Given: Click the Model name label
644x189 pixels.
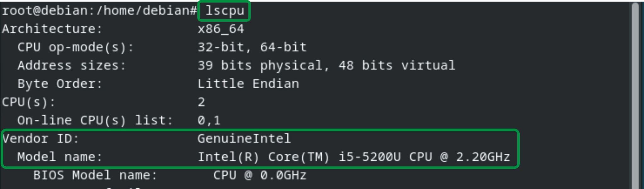Looking at the screenshot, I should (x=60, y=157).
